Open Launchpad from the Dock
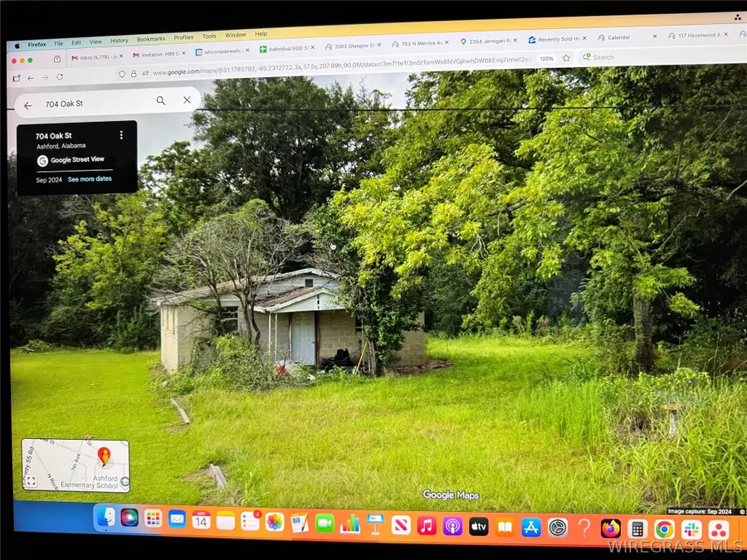Image resolution: width=747 pixels, height=560 pixels. click(153, 519)
